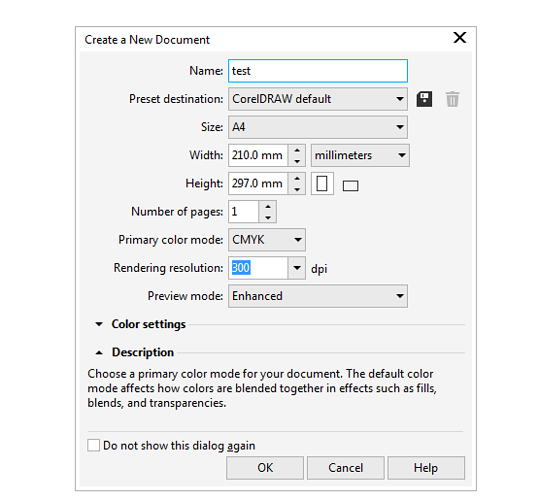Check 'Do not show this dialog again'
This screenshot has width=538, height=500.
point(93,445)
